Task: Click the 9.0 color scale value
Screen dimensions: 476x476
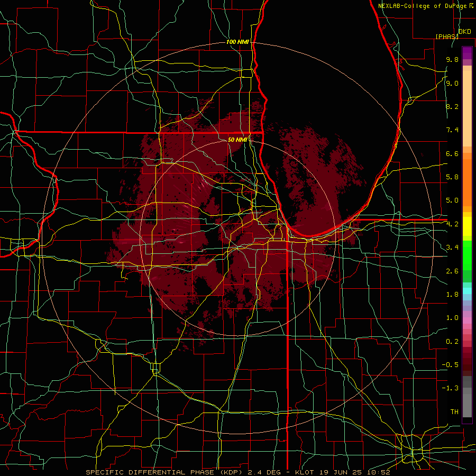Action: tap(452, 83)
